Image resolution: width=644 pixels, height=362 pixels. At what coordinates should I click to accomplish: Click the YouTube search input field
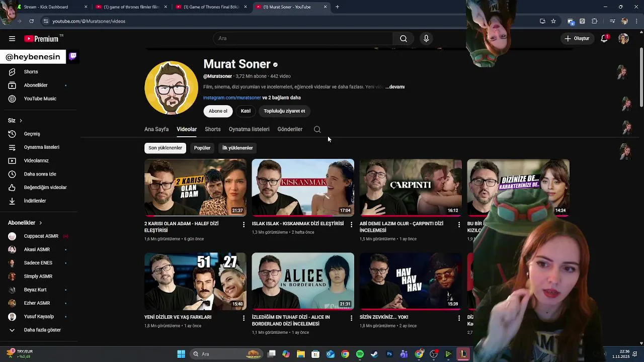[x=303, y=39]
